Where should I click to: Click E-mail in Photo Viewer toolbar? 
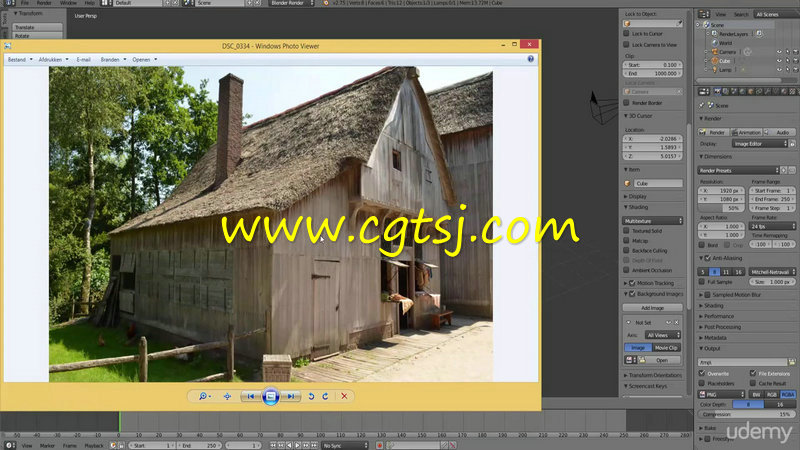click(84, 60)
